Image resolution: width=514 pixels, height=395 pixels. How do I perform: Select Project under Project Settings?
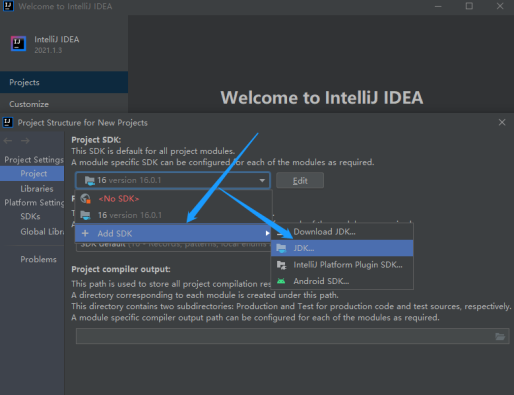32,174
